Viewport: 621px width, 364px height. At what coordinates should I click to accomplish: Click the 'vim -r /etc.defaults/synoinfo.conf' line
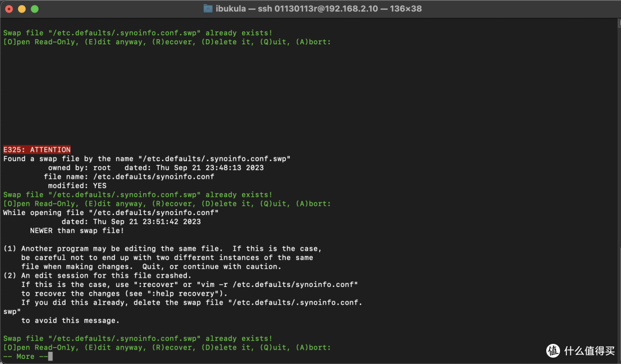[190, 285]
